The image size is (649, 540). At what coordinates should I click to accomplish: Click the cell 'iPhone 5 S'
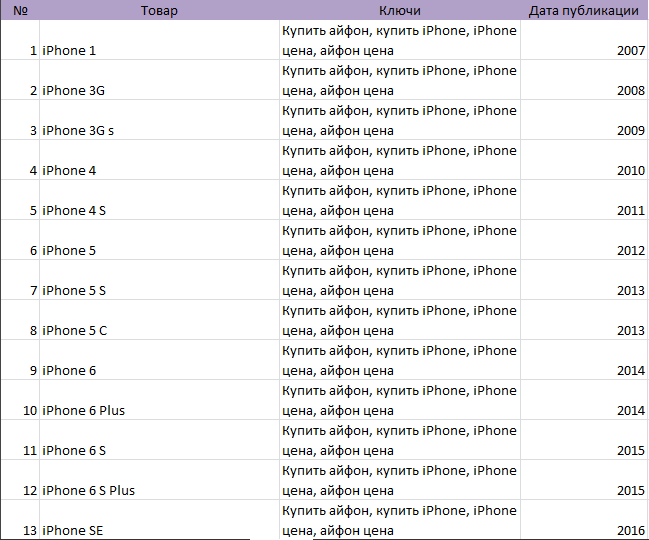(159, 280)
